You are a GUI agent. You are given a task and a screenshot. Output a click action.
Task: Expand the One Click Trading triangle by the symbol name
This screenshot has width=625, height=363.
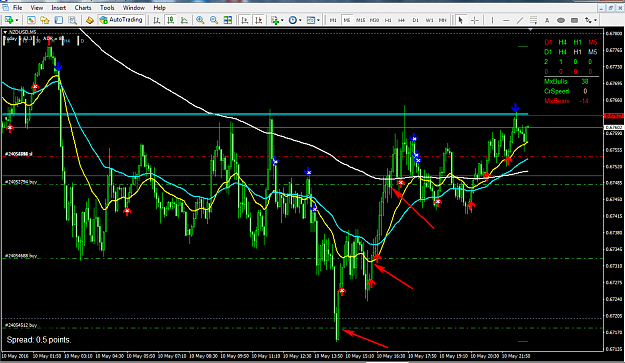[x=5, y=32]
